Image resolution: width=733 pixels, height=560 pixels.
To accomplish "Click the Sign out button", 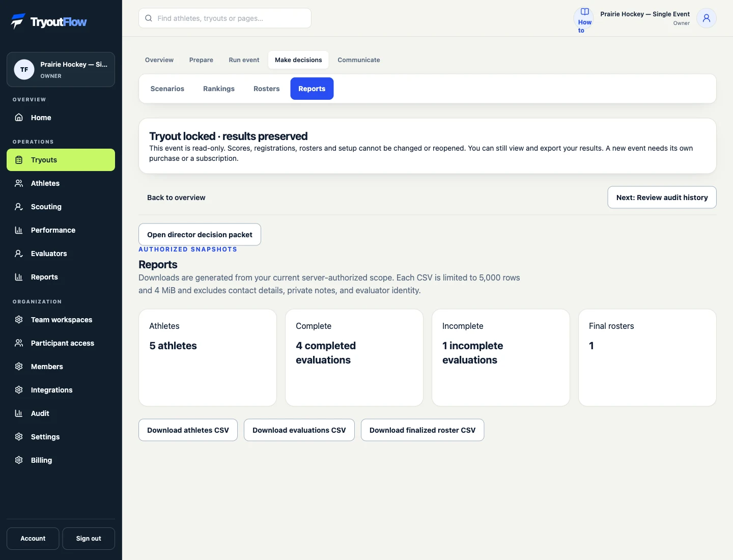I will pyautogui.click(x=89, y=539).
